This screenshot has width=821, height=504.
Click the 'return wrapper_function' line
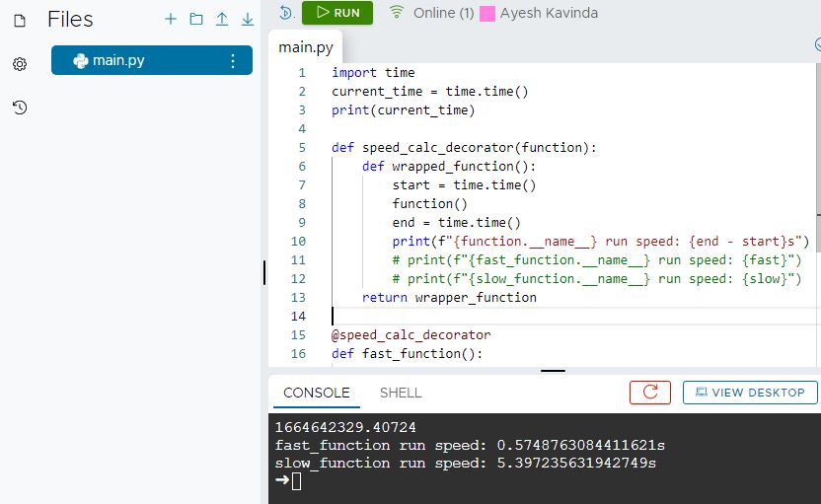coord(449,297)
